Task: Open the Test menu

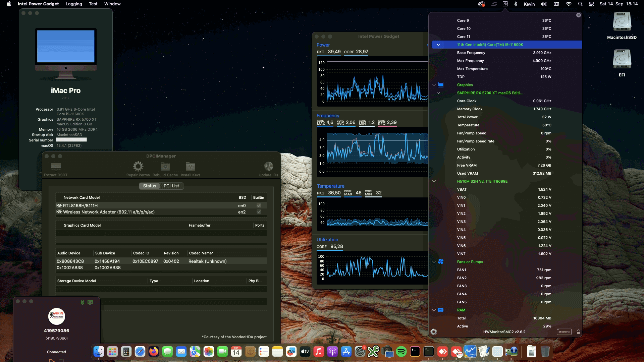Action: (x=93, y=4)
